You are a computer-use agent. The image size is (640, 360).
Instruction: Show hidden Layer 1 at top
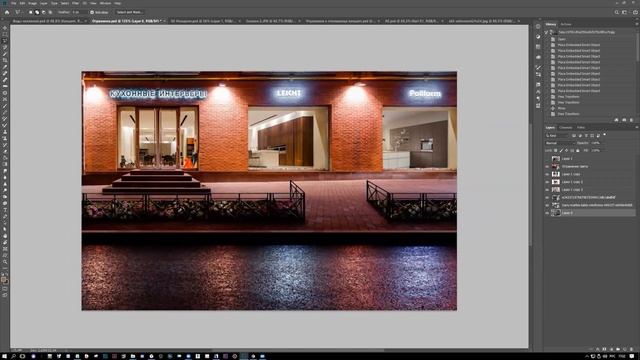(x=547, y=158)
